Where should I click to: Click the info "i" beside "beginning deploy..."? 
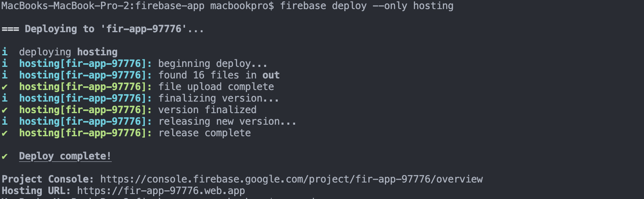pos(5,64)
